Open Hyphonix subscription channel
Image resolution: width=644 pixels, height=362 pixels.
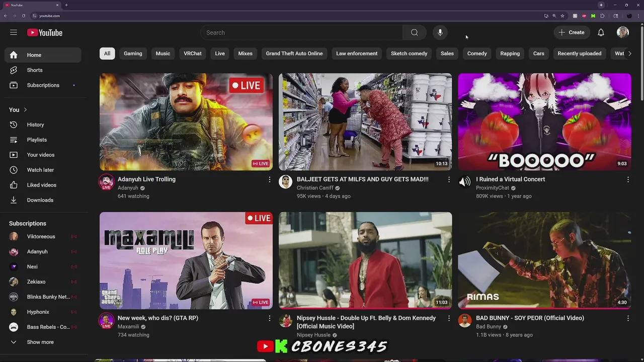click(x=43, y=312)
